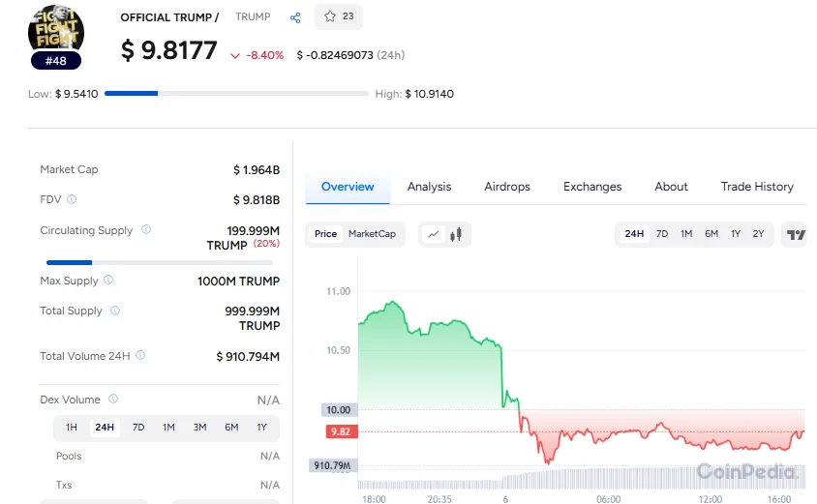Choose 1Y Dex Volume period
This screenshot has width=817, height=504.
pos(261,428)
